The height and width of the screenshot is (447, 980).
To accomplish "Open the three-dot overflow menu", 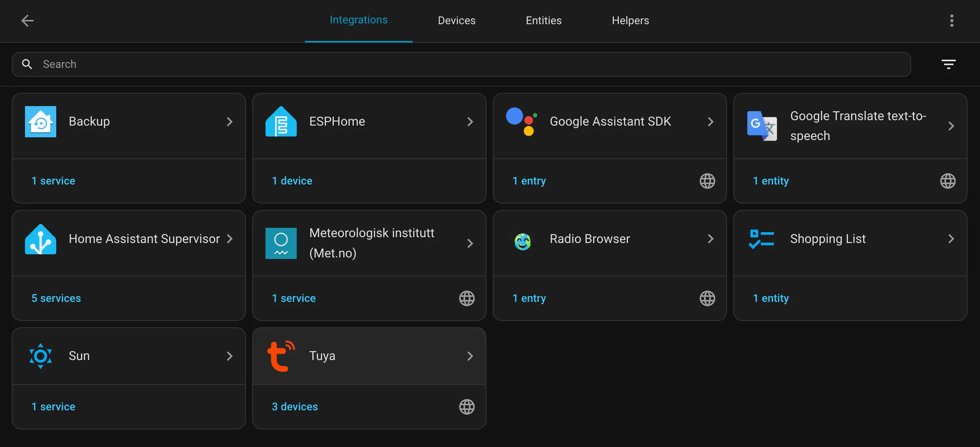I will point(951,21).
